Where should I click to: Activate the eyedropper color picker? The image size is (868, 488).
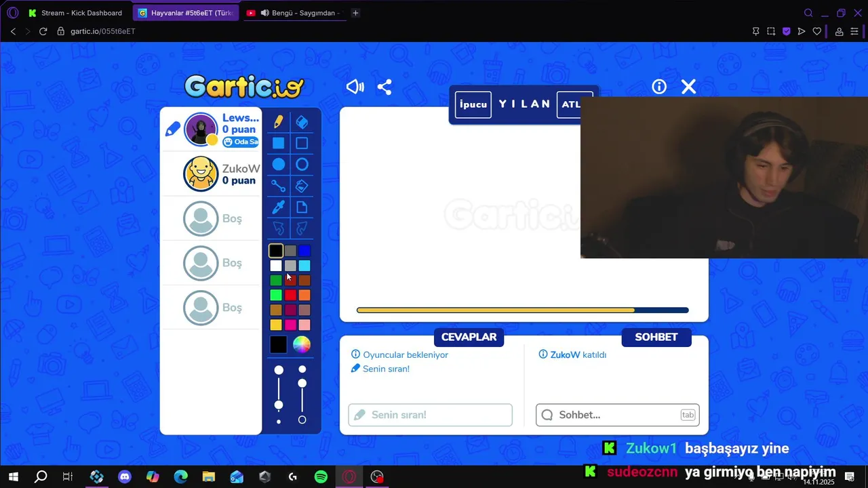point(279,207)
